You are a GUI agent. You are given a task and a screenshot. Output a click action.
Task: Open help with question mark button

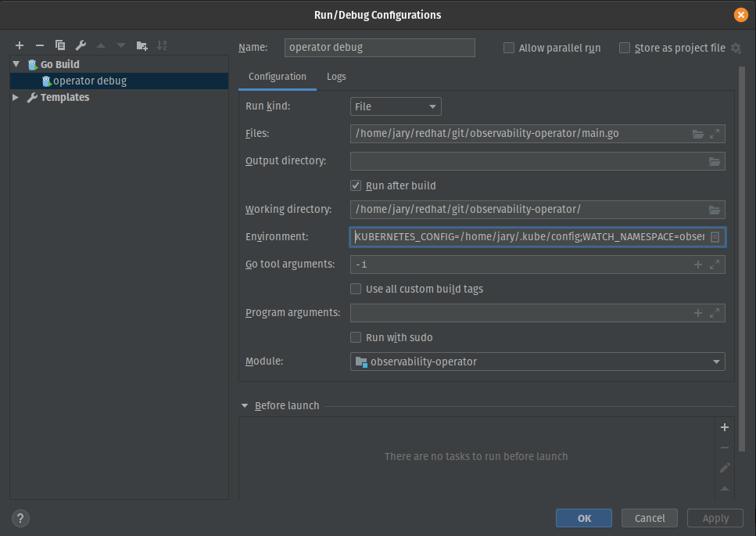[20, 518]
